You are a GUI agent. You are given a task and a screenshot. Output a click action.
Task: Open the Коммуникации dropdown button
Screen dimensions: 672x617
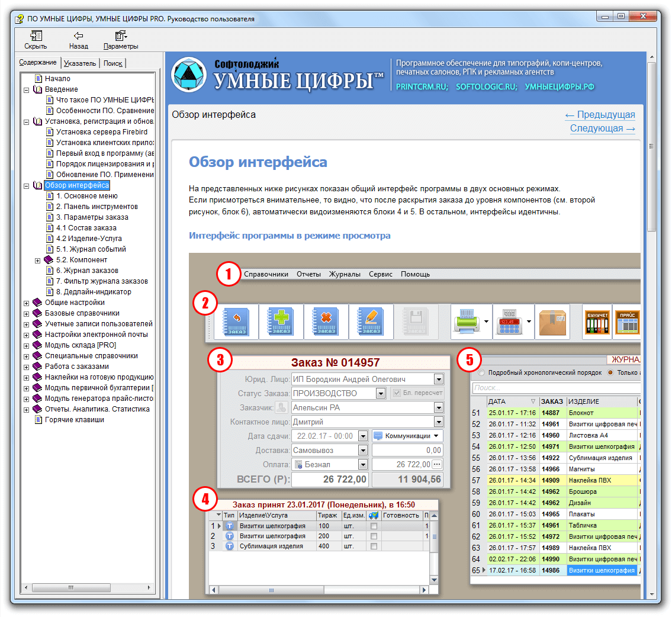[x=407, y=436]
